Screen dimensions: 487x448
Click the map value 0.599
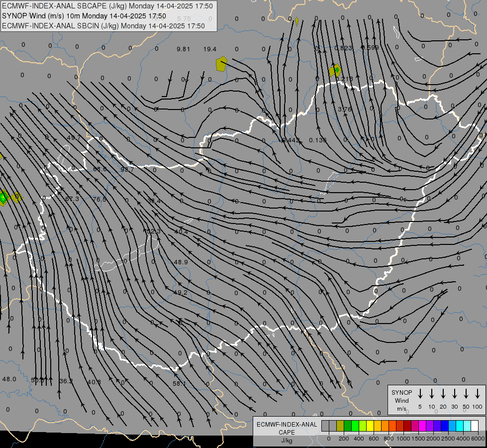(x=370, y=48)
